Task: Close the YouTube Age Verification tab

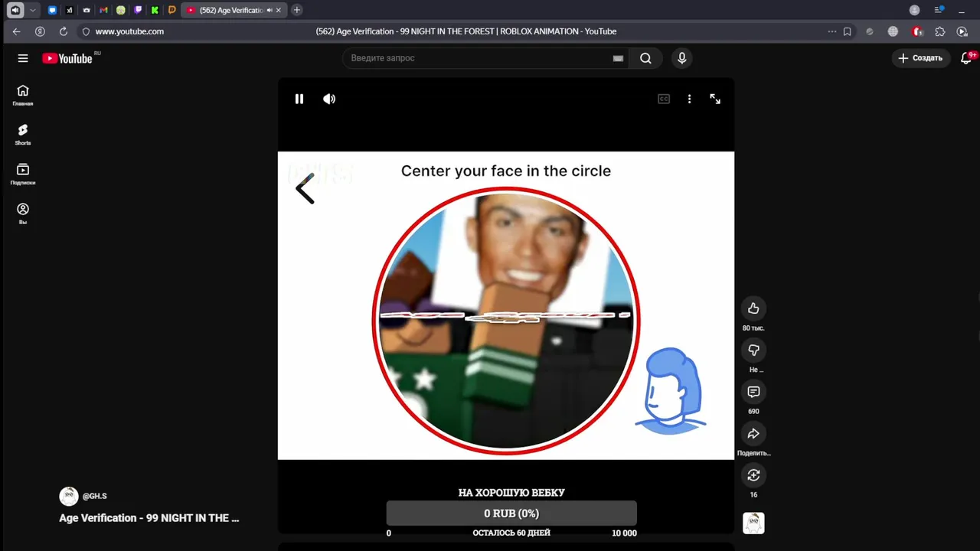Action: click(279, 10)
